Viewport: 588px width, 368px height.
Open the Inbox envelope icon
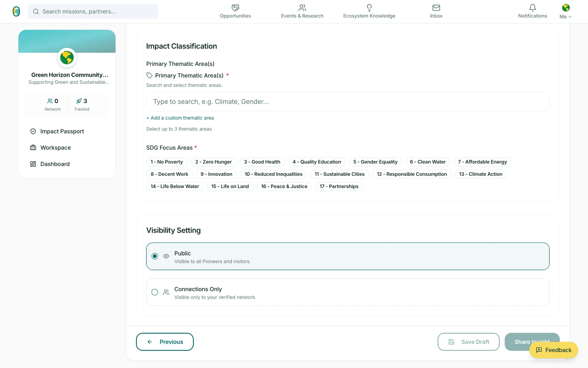[x=436, y=8]
